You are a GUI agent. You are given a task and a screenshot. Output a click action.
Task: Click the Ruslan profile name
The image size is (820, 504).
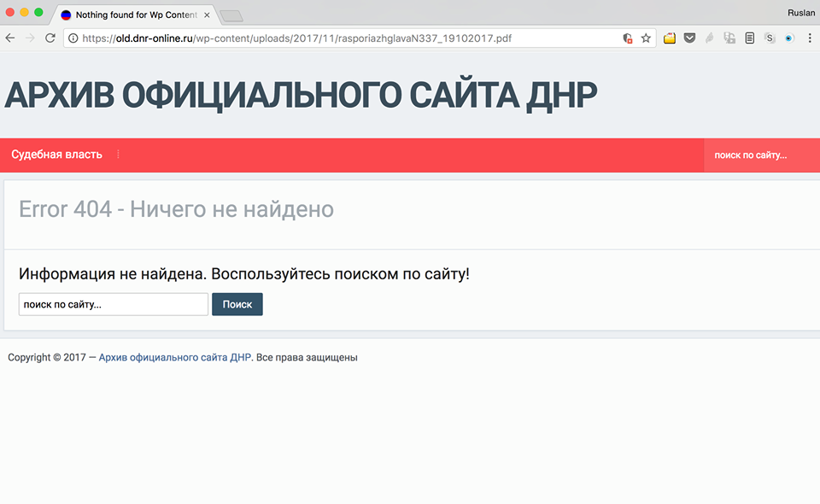801,13
